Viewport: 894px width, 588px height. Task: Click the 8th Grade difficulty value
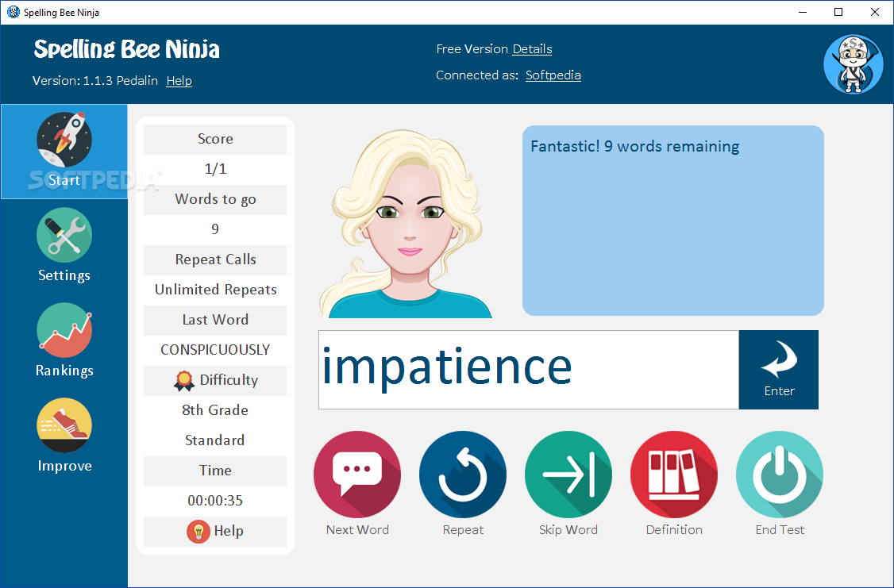(x=215, y=410)
